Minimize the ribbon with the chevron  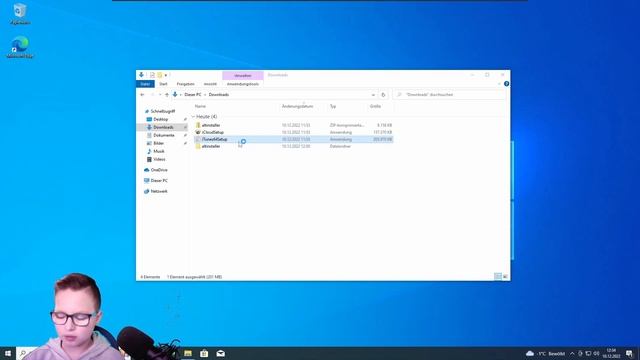point(499,84)
